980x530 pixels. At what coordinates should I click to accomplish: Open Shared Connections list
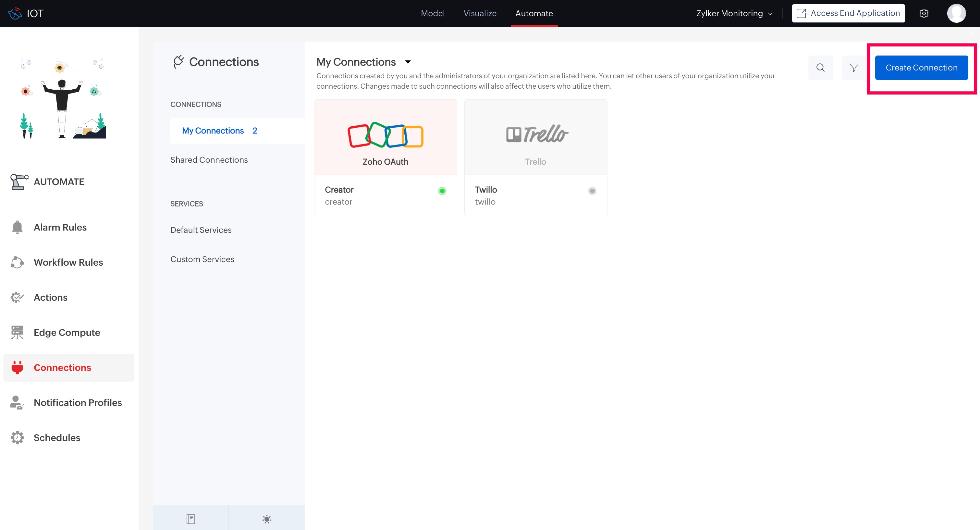click(209, 160)
